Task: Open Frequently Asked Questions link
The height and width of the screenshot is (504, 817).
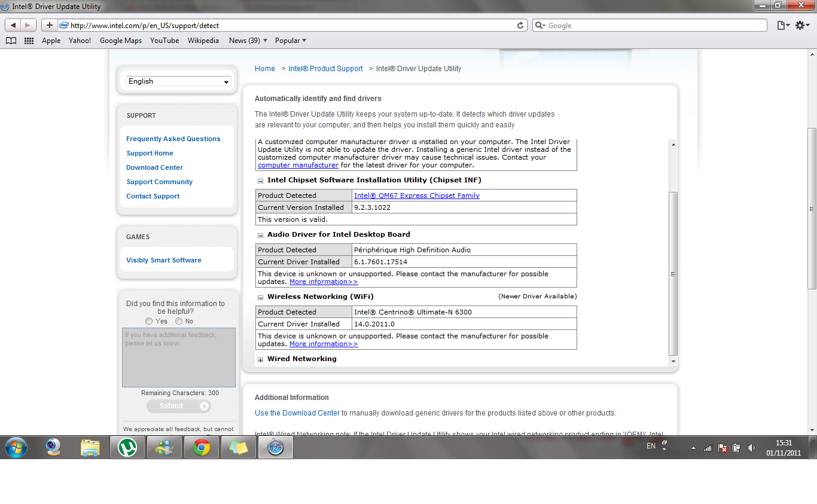Action: coord(173,139)
